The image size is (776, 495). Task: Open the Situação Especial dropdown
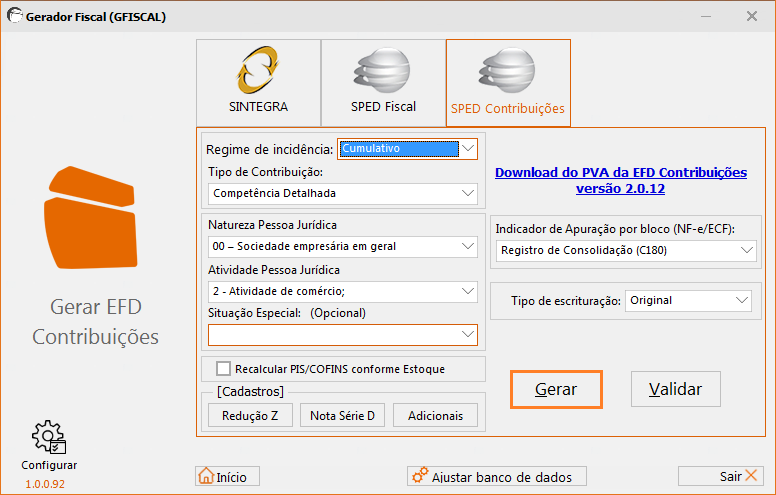[342, 335]
